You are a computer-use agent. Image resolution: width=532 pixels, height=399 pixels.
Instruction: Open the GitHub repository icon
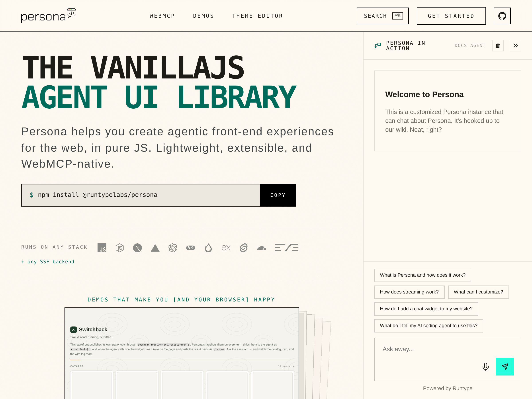point(502,16)
